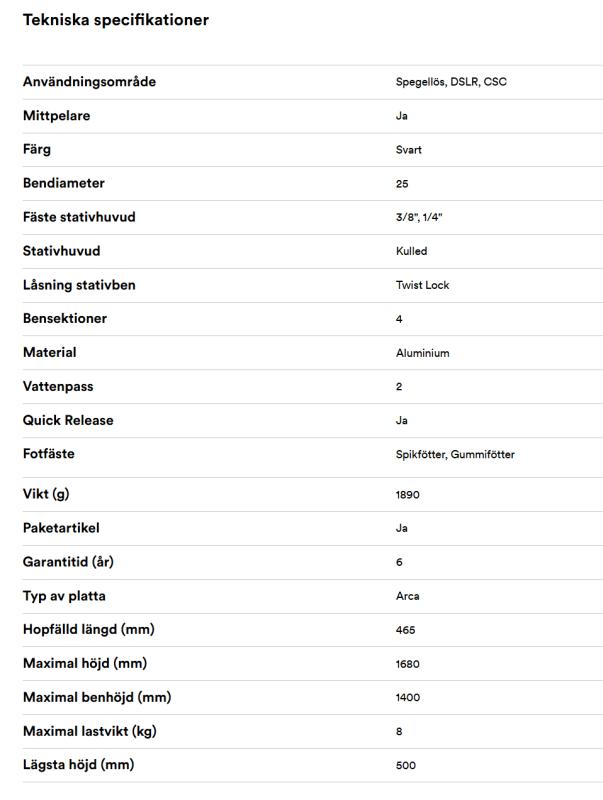Viewport: 603px width, 800px height.
Task: Click the "Garantitid (år)" label
Action: [x=68, y=562]
